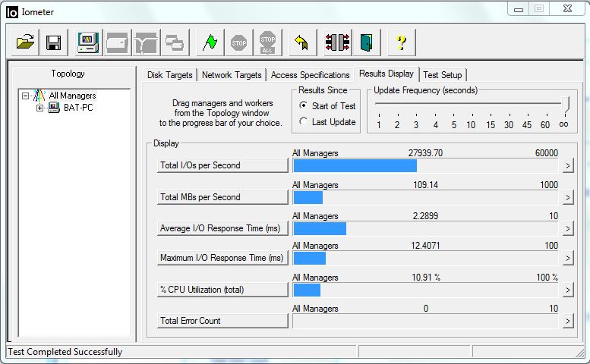Click the % CPU Utilization (total) button
This screenshot has height=364, width=590.
click(222, 290)
